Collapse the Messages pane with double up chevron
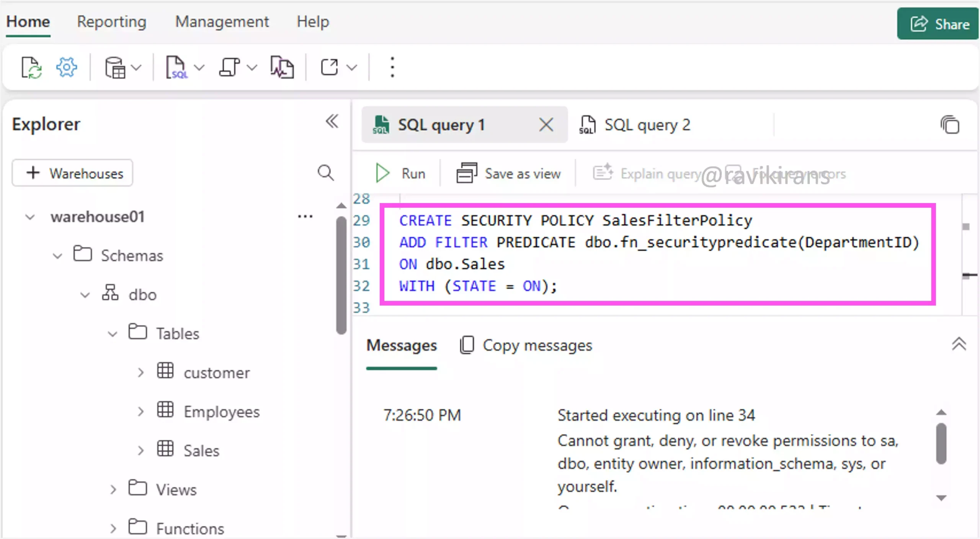This screenshot has height=539, width=980. click(959, 344)
